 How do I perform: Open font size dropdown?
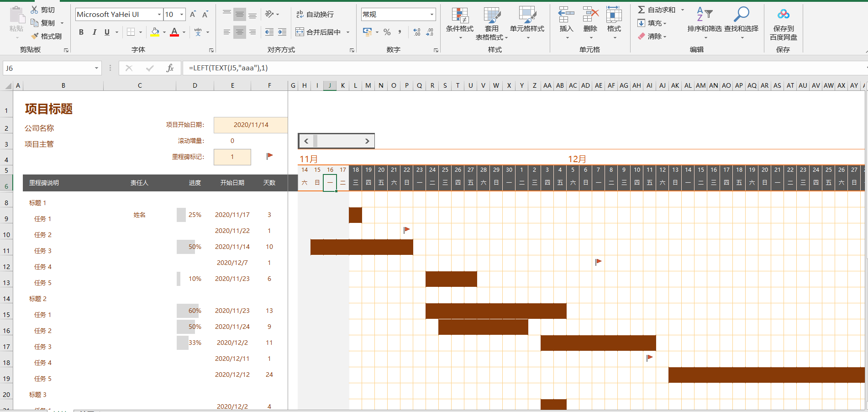click(182, 15)
